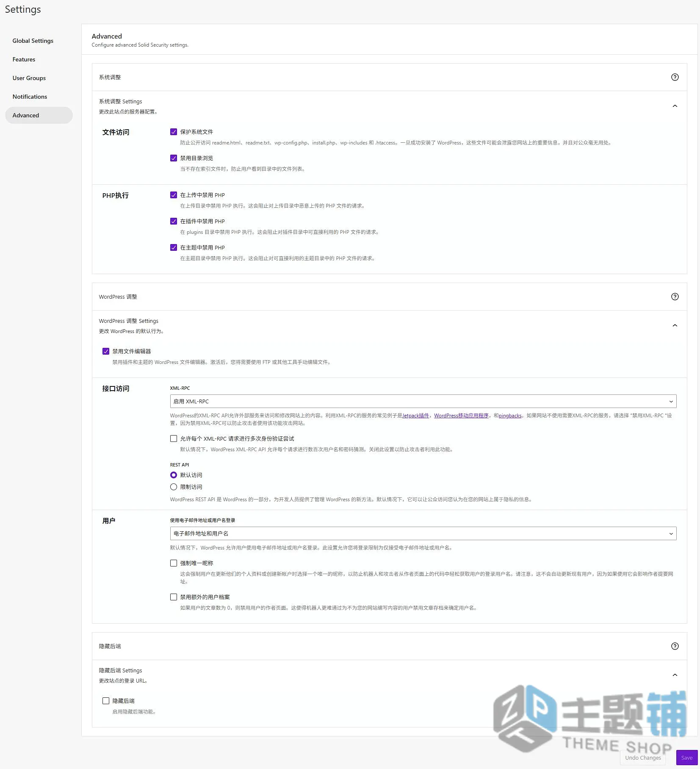
Task: Open help for WordPress 调整 section
Action: [x=675, y=297]
